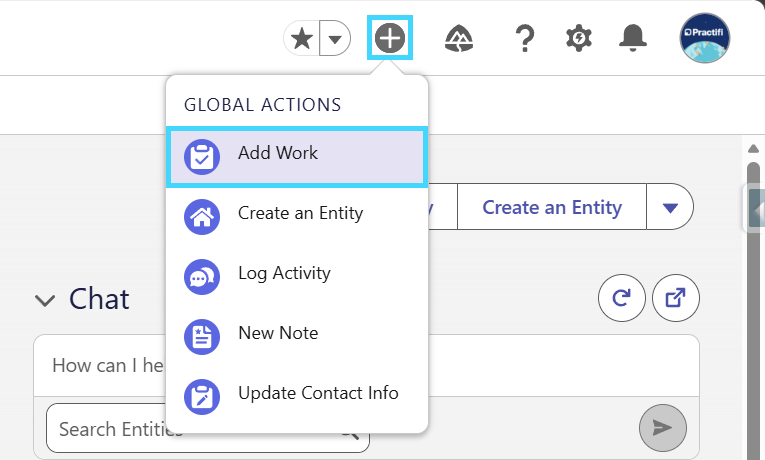Open the Setup gear icon

click(579, 38)
